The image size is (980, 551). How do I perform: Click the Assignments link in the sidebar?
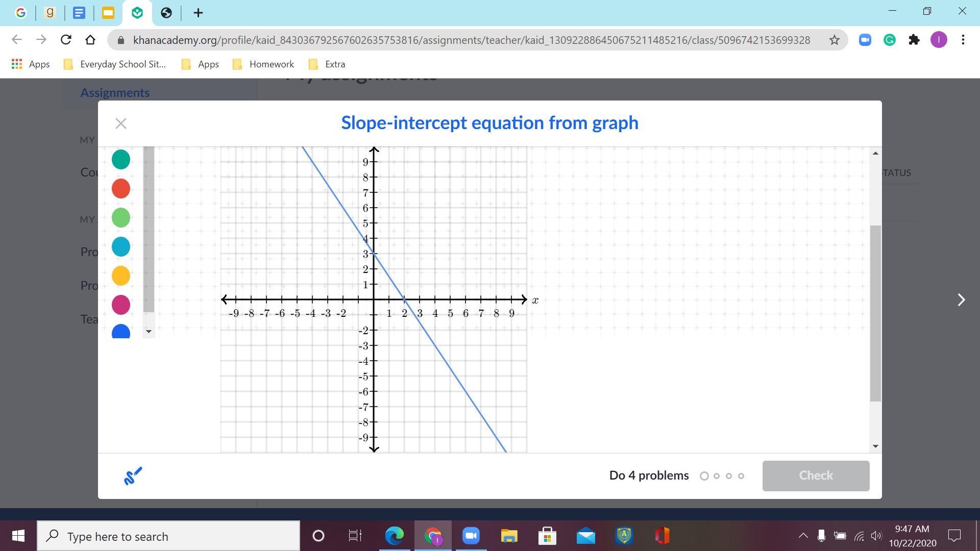(x=115, y=93)
